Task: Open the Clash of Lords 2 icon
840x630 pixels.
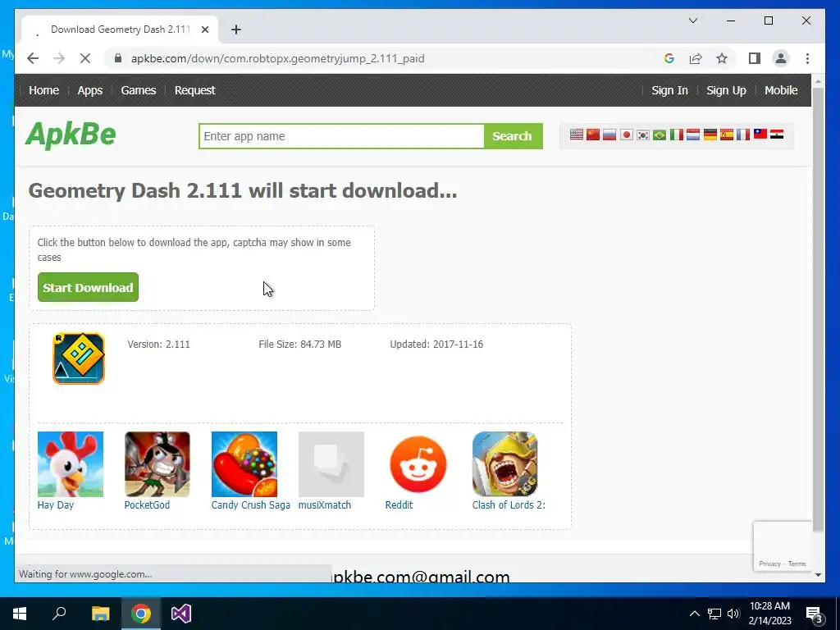Action: 504,464
